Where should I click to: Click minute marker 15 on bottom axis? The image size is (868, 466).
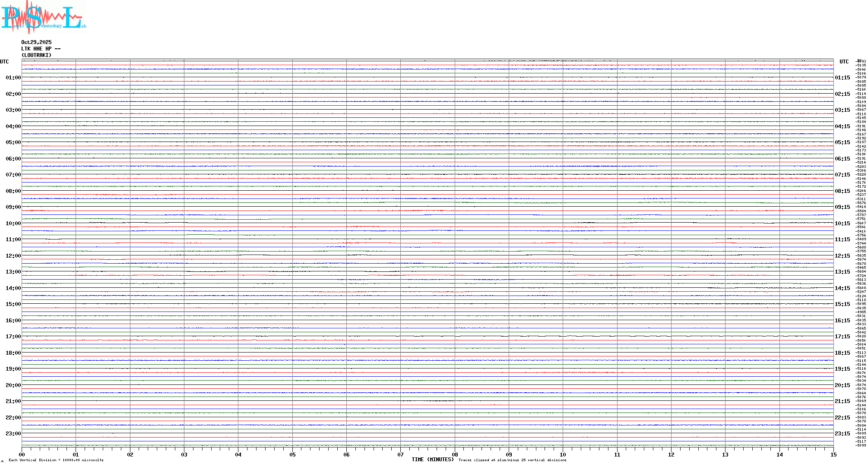833,455
